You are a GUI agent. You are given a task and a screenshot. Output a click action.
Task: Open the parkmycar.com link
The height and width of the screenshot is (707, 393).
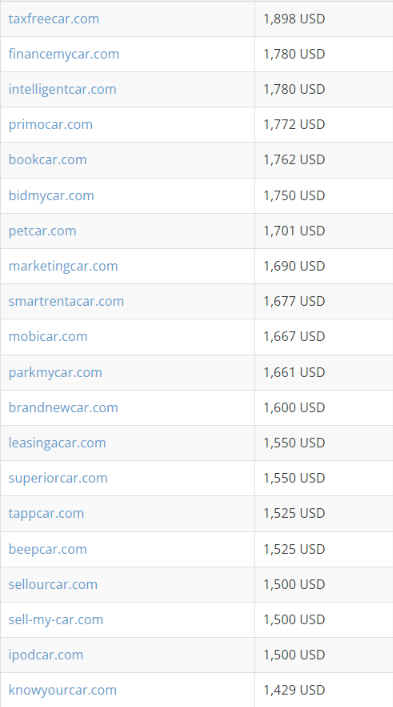click(55, 372)
